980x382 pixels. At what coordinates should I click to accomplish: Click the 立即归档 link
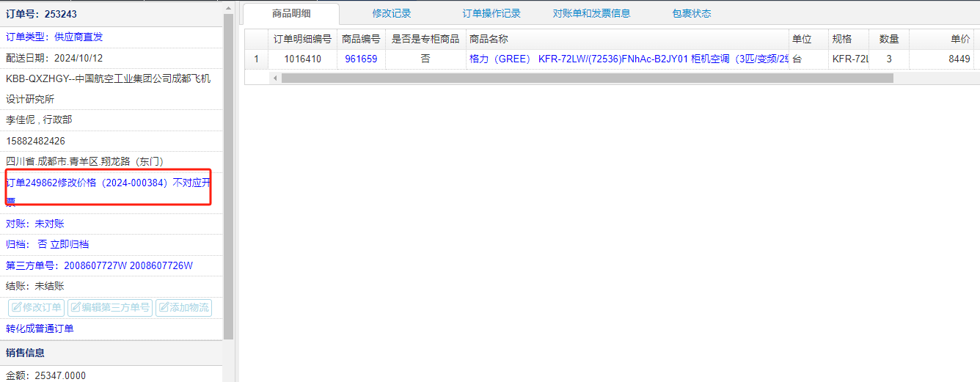coord(70,244)
